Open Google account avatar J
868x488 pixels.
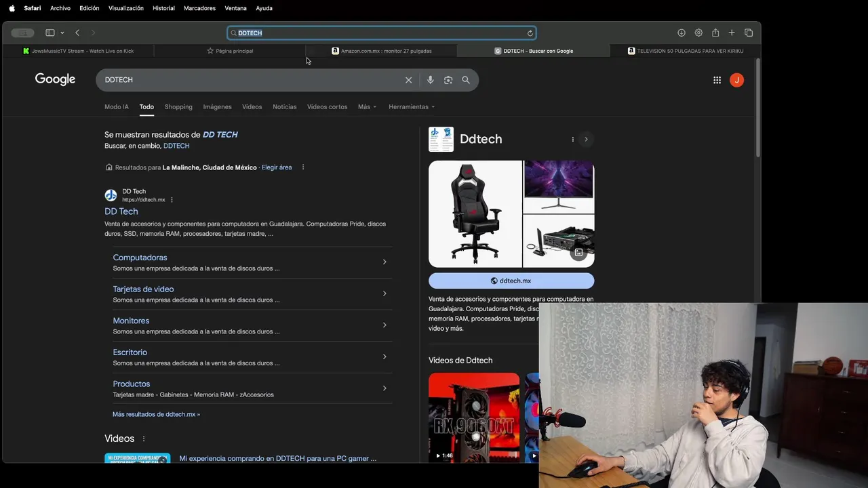pos(736,80)
